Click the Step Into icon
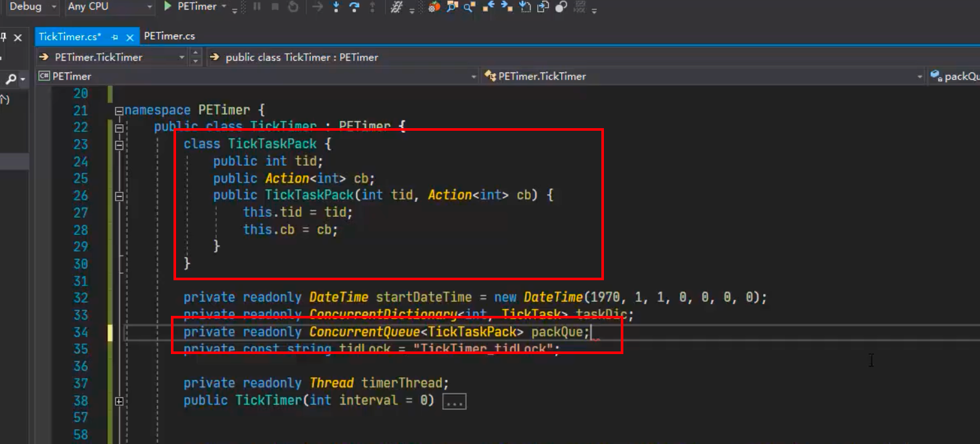Image resolution: width=980 pixels, height=444 pixels. [336, 6]
